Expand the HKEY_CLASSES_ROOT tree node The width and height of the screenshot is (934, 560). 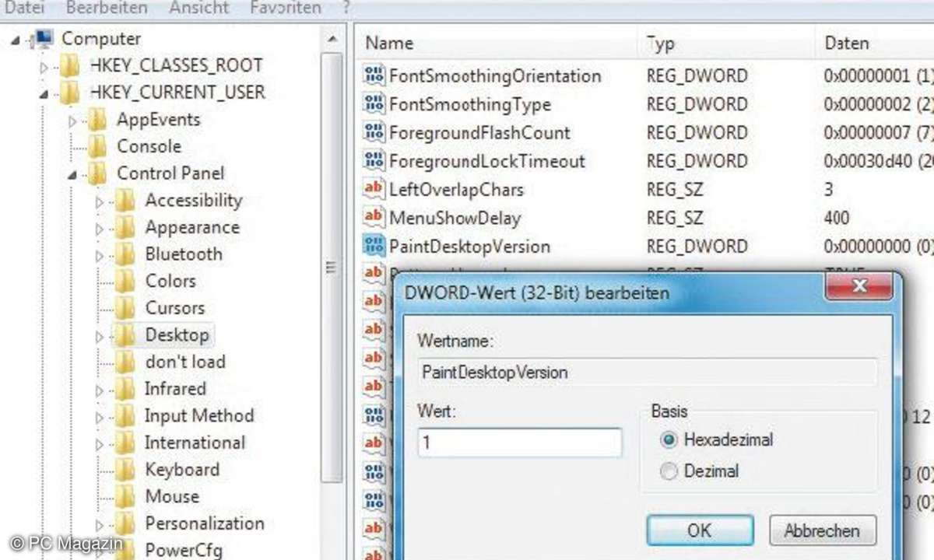(44, 67)
